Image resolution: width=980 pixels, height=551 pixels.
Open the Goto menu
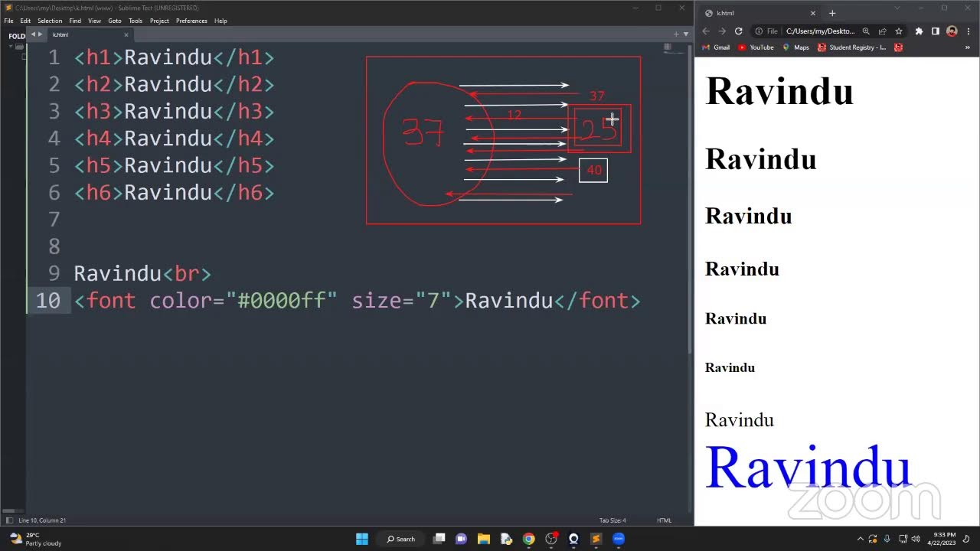point(114,21)
